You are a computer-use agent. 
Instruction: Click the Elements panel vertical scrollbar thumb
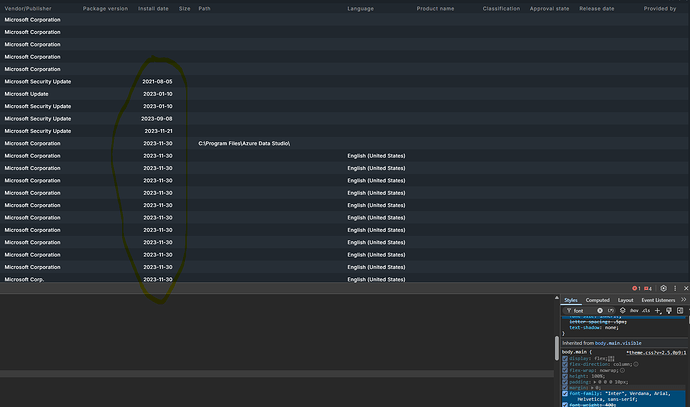point(557,348)
